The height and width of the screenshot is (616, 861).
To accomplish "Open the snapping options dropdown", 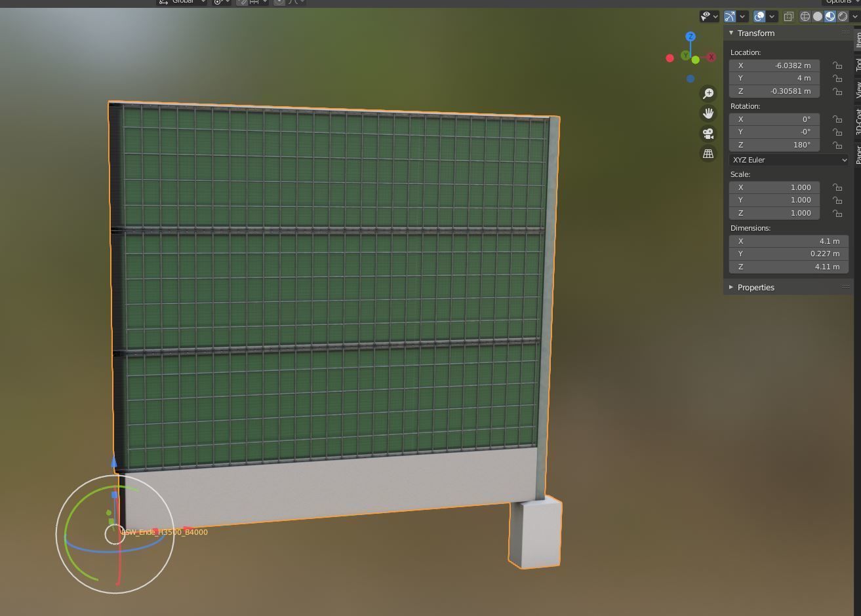I will coord(258,1).
